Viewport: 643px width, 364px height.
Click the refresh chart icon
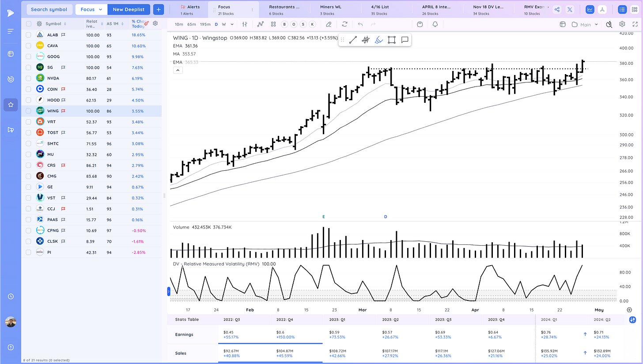pyautogui.click(x=344, y=24)
